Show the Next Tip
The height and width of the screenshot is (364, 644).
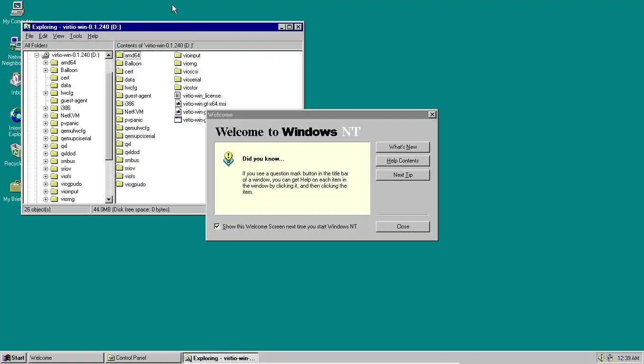pos(403,175)
